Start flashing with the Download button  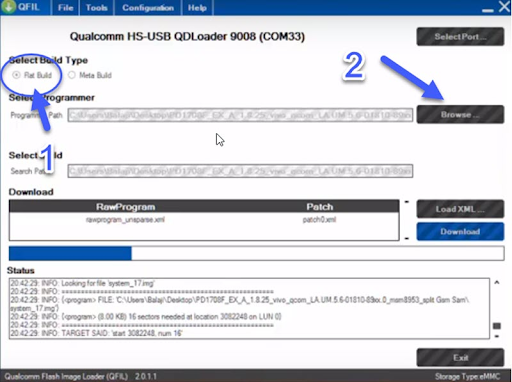tap(460, 232)
